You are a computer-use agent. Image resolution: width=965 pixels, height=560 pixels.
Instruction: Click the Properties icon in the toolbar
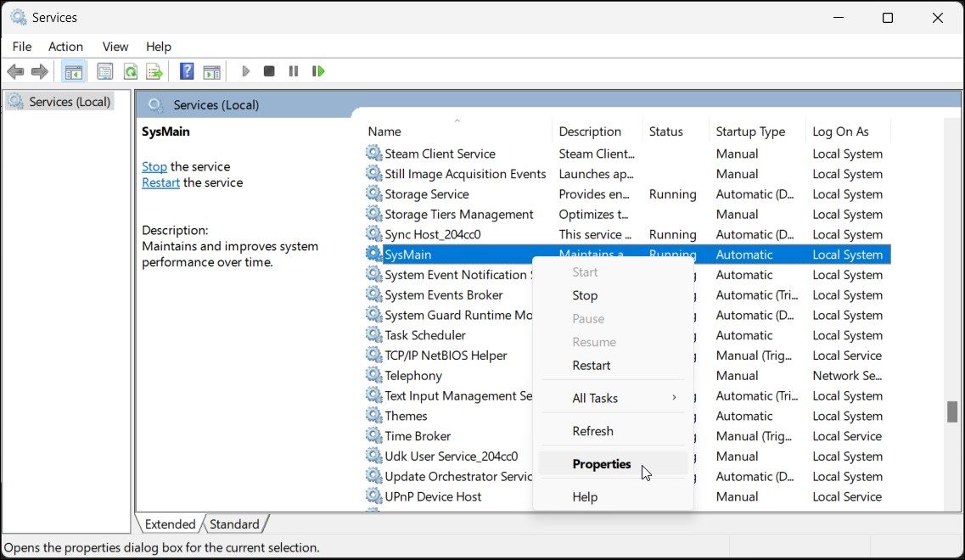point(105,71)
